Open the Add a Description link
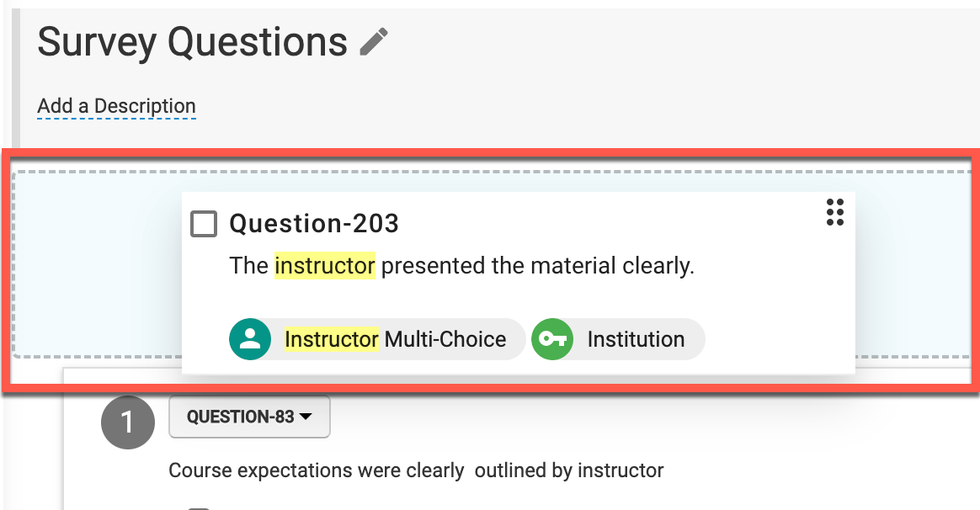Screen dimensions: 980x510 click(x=116, y=107)
